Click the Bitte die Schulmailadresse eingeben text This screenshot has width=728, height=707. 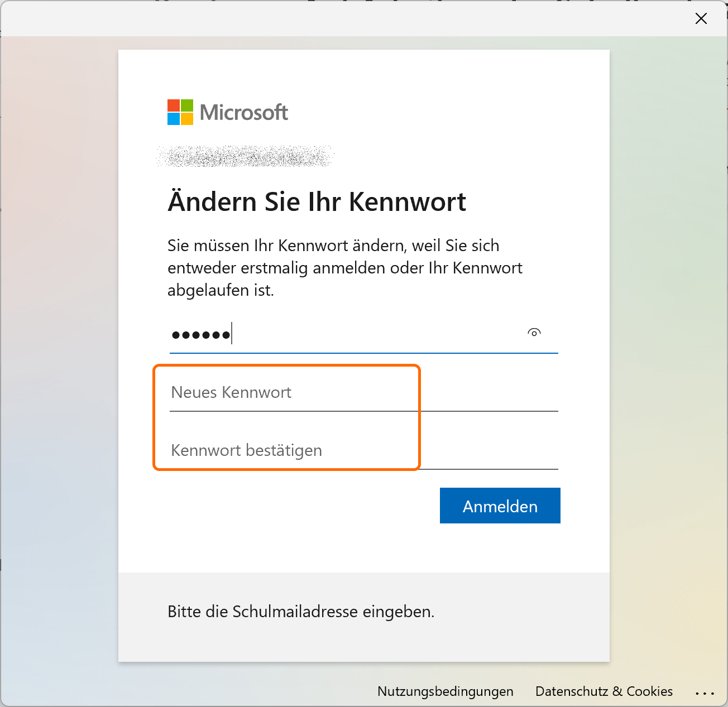tap(301, 612)
